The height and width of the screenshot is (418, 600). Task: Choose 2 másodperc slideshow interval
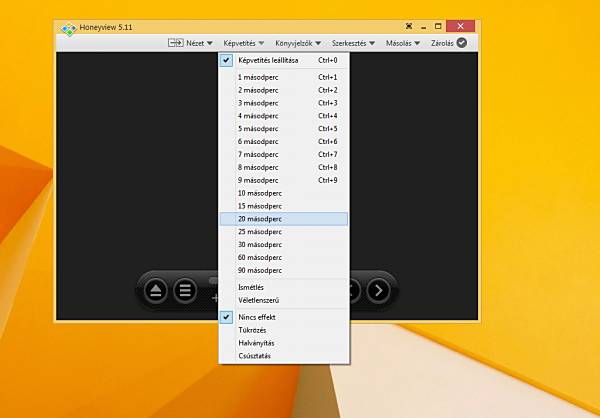pyautogui.click(x=284, y=90)
